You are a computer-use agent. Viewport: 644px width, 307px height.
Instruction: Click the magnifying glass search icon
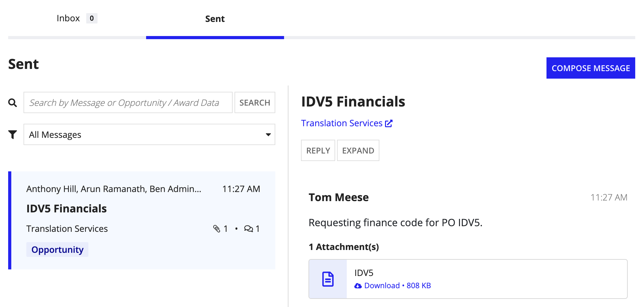[x=13, y=102]
